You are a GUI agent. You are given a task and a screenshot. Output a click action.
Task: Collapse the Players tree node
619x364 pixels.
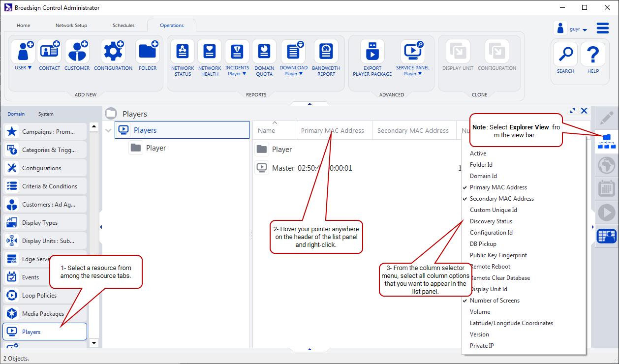coord(108,130)
